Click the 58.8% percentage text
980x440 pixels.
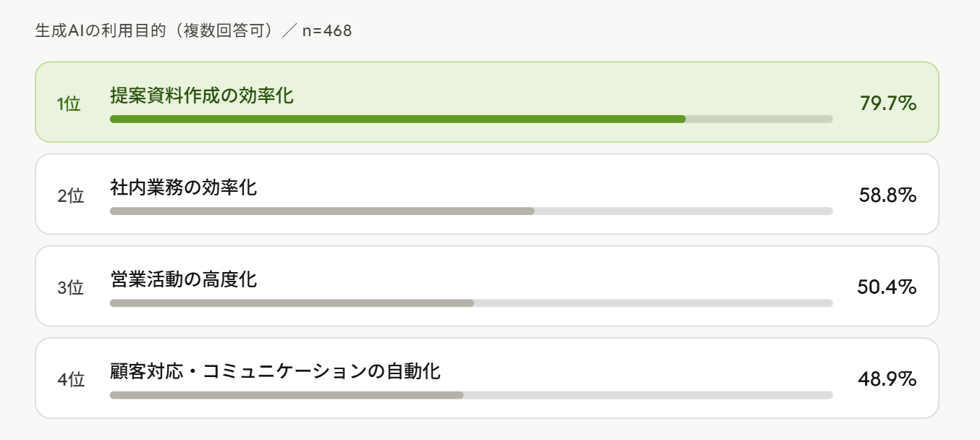pos(888,195)
